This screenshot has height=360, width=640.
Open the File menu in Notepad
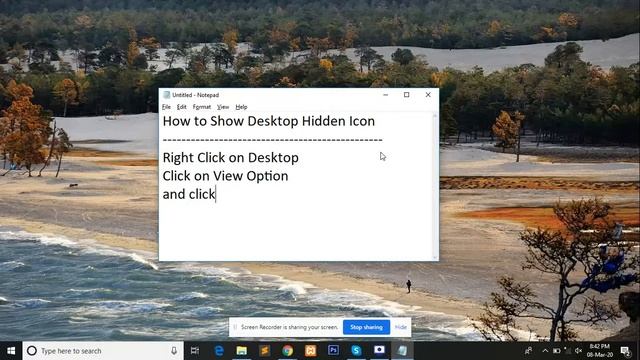(x=166, y=107)
